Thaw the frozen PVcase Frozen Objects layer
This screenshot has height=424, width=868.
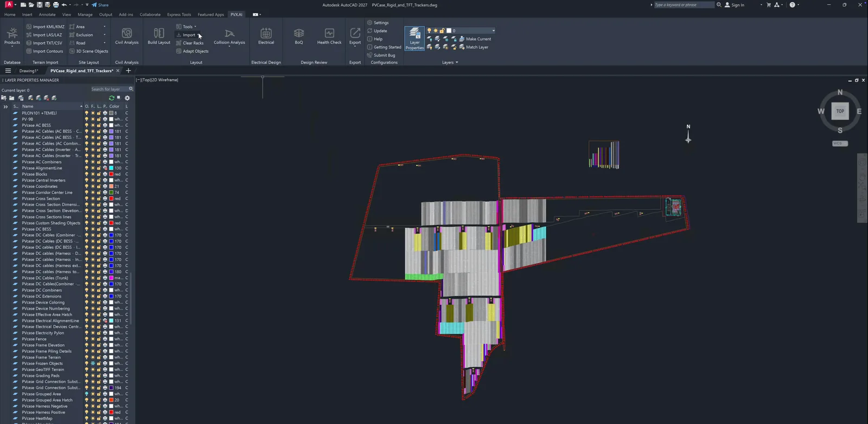pos(93,363)
